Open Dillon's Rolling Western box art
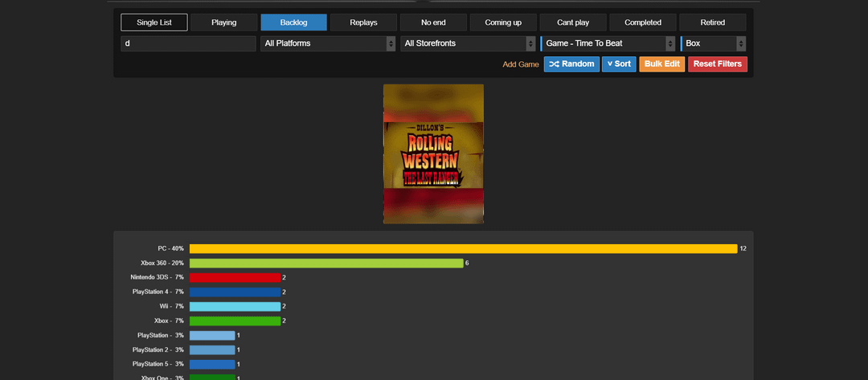This screenshot has height=380, width=868. [x=433, y=153]
